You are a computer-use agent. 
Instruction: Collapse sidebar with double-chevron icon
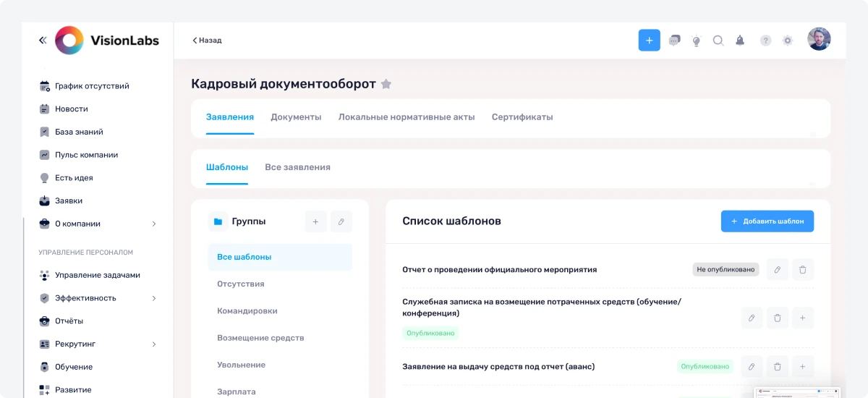click(x=42, y=41)
